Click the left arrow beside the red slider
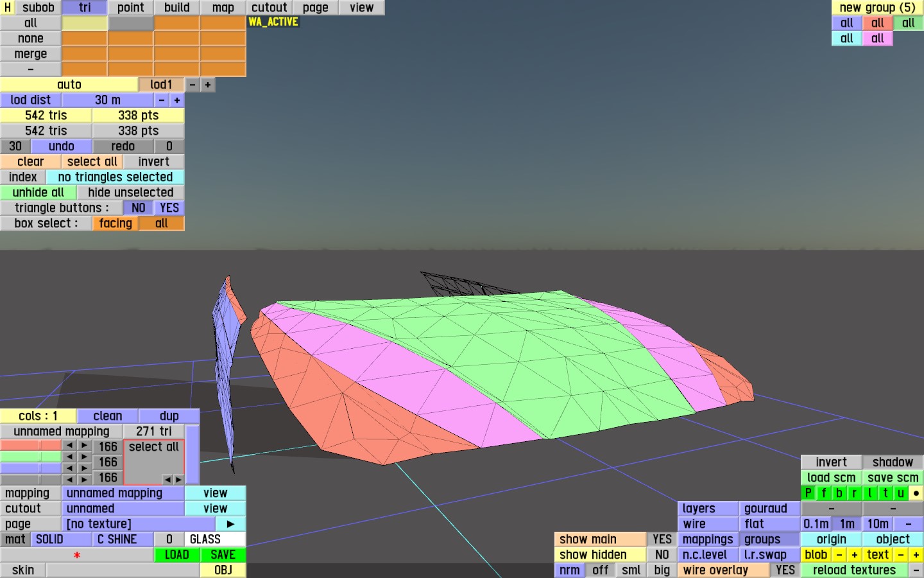This screenshot has width=924, height=578. [x=69, y=446]
